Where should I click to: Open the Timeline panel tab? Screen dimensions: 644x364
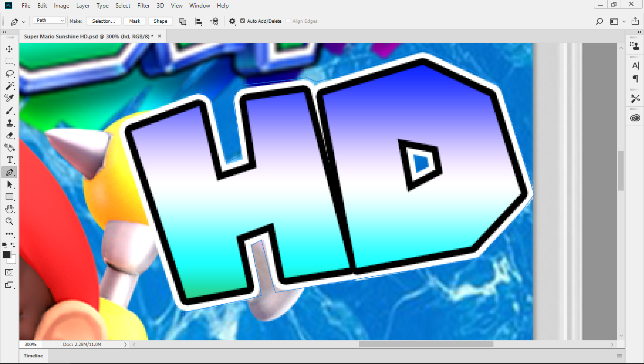[33, 356]
